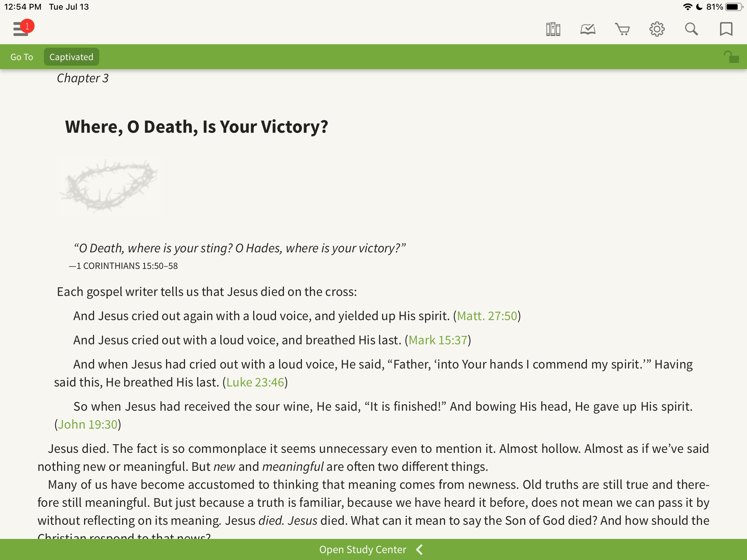Open the Go To navigation
The width and height of the screenshot is (747, 560).
coord(22,57)
